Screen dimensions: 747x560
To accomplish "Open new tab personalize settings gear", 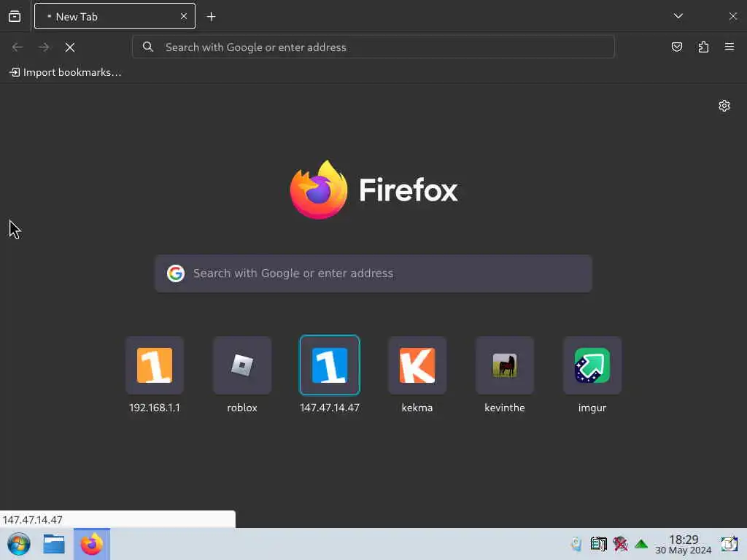I will (724, 106).
